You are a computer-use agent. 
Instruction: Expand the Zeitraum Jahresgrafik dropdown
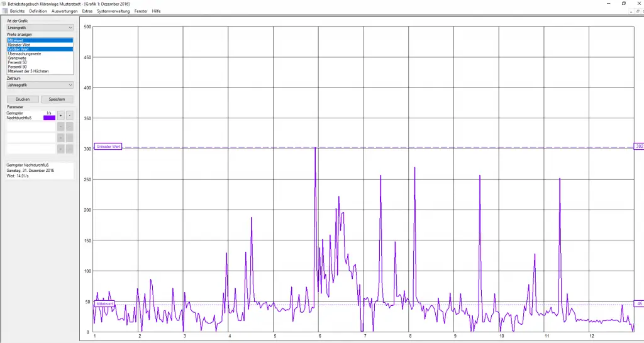(40, 84)
